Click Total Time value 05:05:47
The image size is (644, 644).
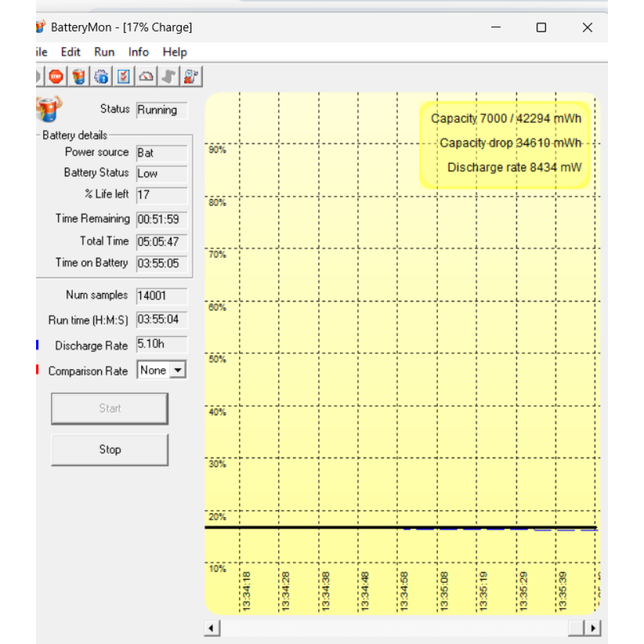point(162,242)
